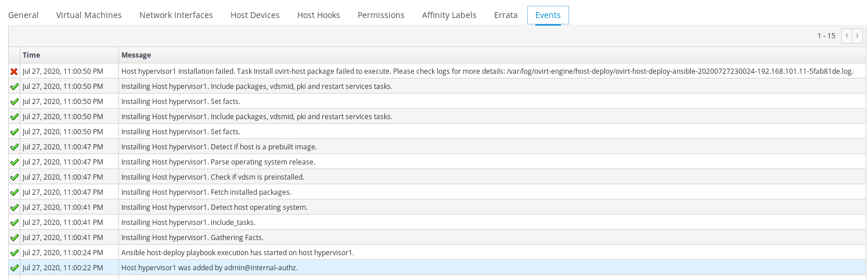This screenshot has width=868, height=279.
Task: Select the 'hypervisor1 was added by admin' event row
Action: point(209,268)
